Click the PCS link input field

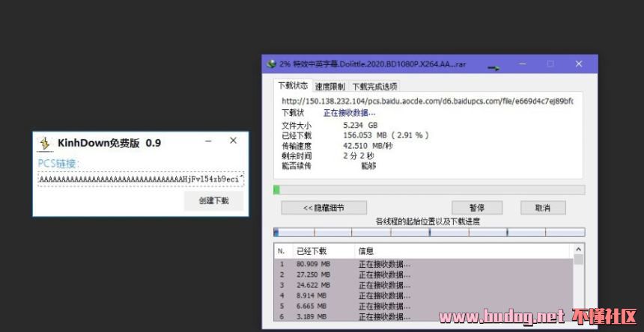[142, 180]
